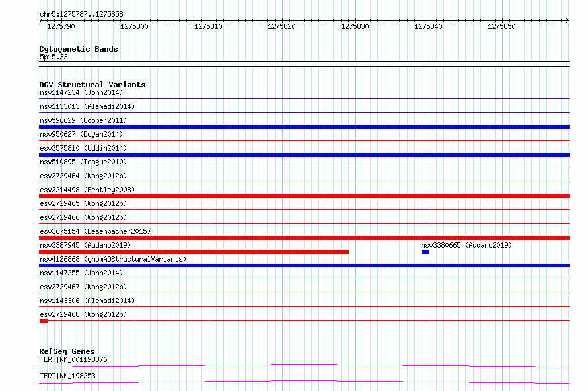Click ruler position 1275850

tap(501, 26)
